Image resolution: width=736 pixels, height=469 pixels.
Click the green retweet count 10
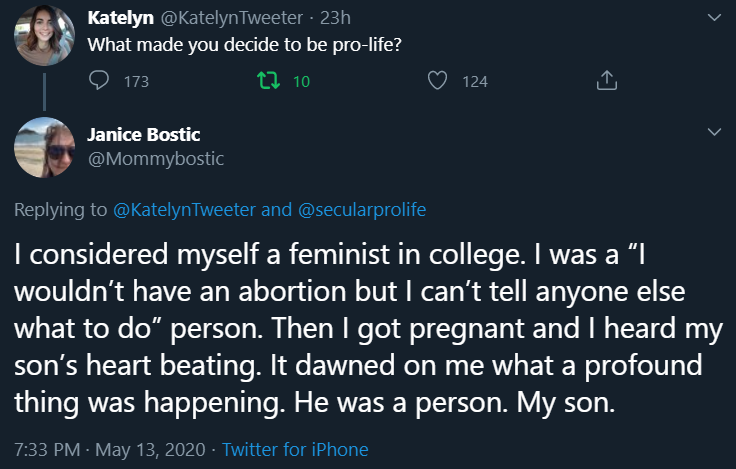pyautogui.click(x=302, y=81)
